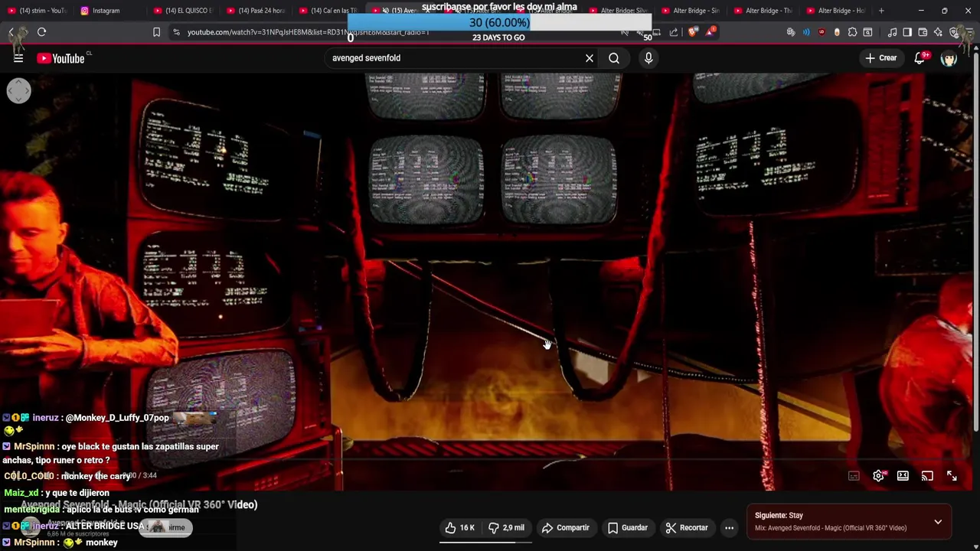Switch to the Pasé 24 hora browser tab
The width and height of the screenshot is (980, 551).
click(255, 11)
